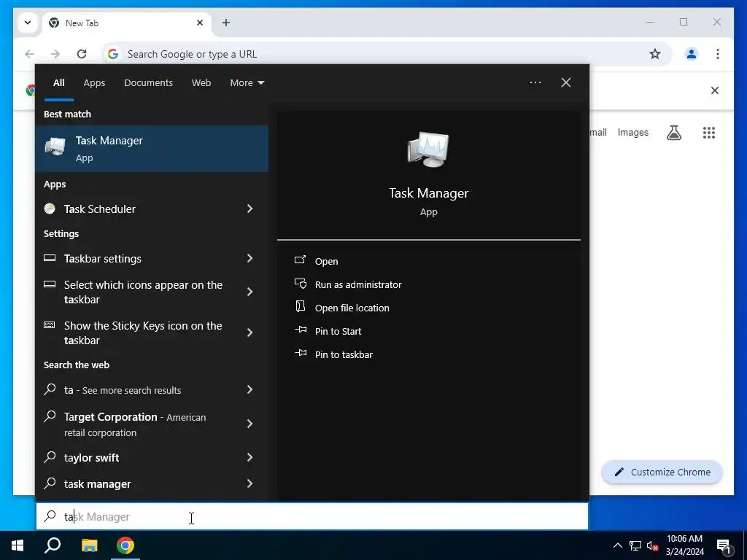Screen dimensions: 747x560
Task: Expand arrow for Sticky Keys icon setting
Action: pyautogui.click(x=249, y=332)
